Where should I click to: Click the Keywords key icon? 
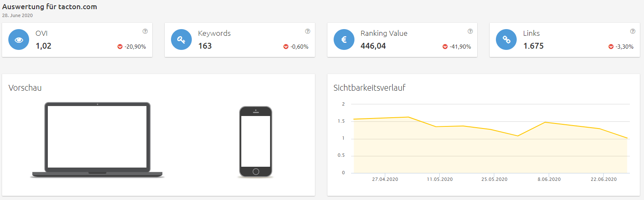(x=181, y=40)
